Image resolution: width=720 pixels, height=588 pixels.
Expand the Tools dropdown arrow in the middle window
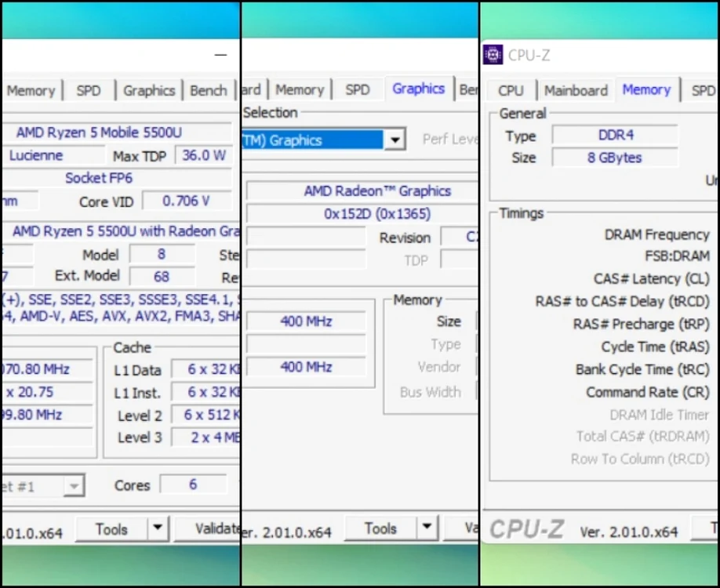pos(427,528)
